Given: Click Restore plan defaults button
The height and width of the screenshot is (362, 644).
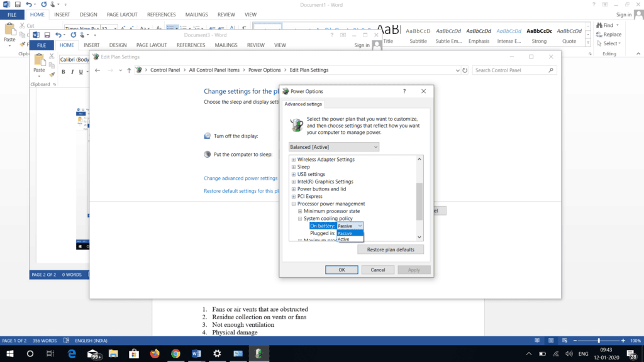Looking at the screenshot, I should coord(391,250).
